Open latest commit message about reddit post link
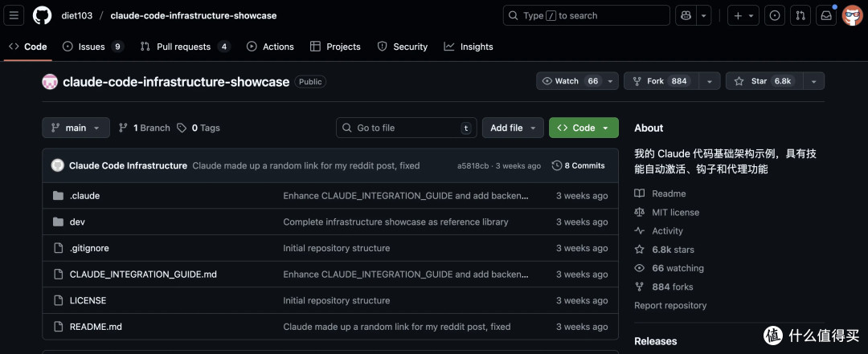868x354 pixels. pos(306,165)
